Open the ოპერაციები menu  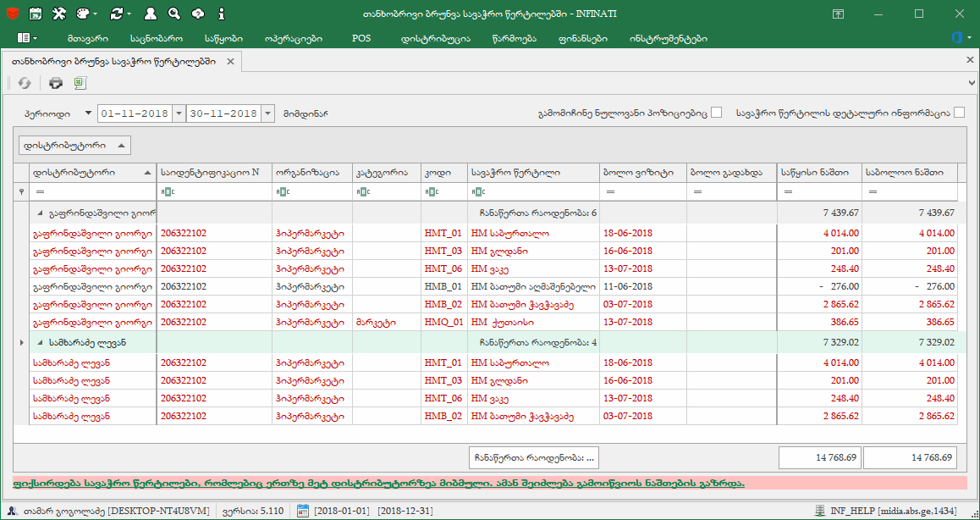click(x=293, y=38)
